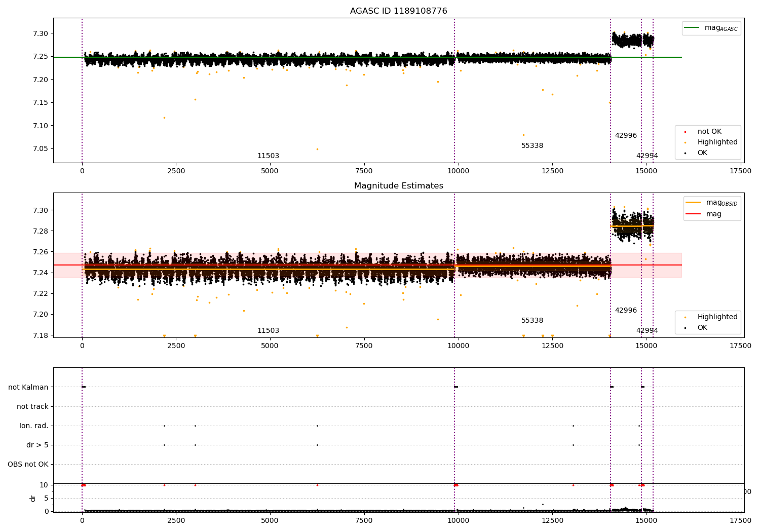Click 'Highlighted' legend entry in Magnitude Estimates plot
The image size is (760, 532).
717,317
